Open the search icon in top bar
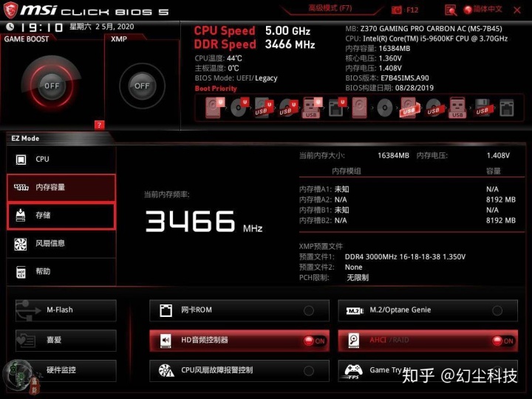The height and width of the screenshot is (399, 532). 451,10
